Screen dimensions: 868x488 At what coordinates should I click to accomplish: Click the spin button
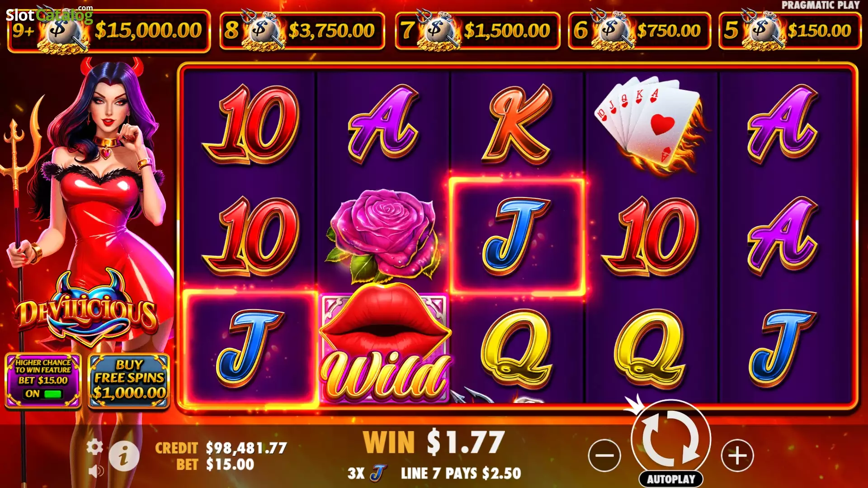coord(671,438)
